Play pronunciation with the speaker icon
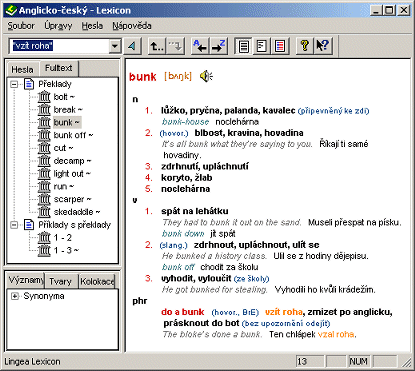Viewport: 415px width, 371px height. [206, 76]
